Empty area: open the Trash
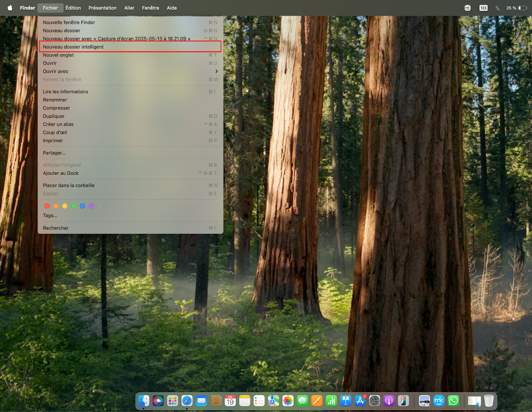The image size is (532, 412). click(489, 401)
